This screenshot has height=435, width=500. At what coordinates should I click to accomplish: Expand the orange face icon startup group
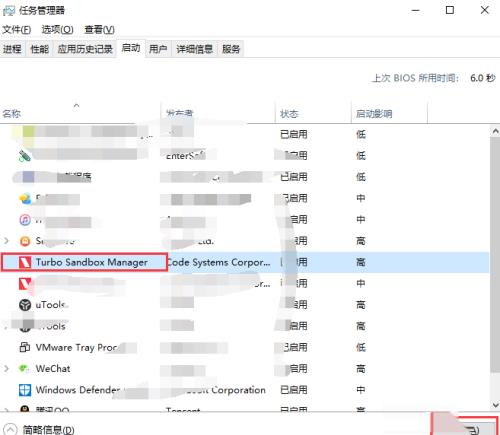point(6,241)
